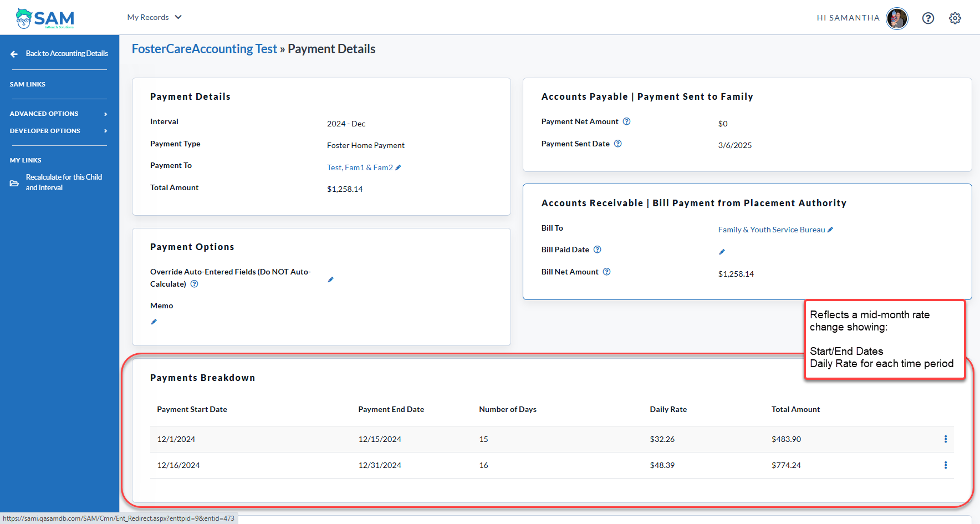Click the $32.26 daily rate value

point(662,439)
